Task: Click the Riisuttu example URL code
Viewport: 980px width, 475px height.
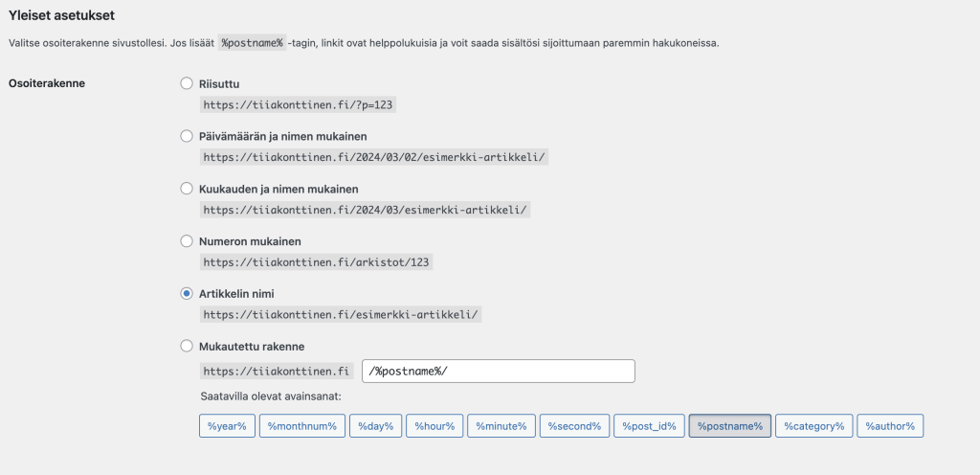Action: pyautogui.click(x=297, y=105)
